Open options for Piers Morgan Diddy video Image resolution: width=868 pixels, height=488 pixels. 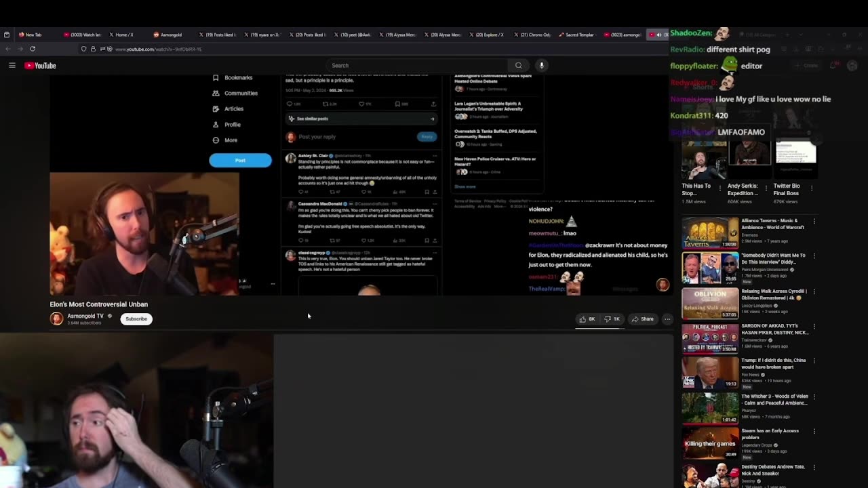(814, 256)
